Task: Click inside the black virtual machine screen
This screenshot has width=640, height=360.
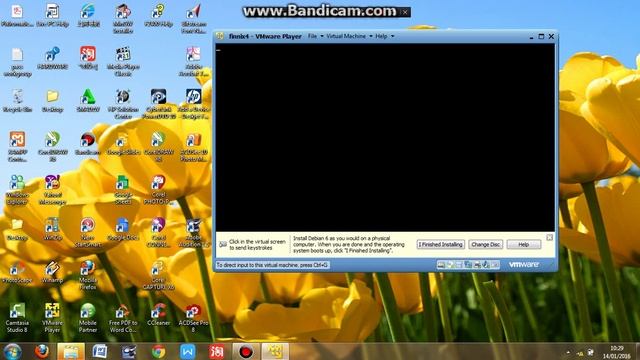Action: pyautogui.click(x=385, y=137)
